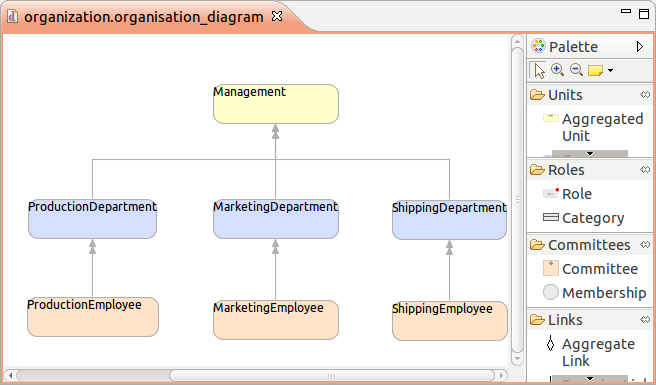Pin the Roles drawer open
This screenshot has height=385, width=656.
[x=645, y=170]
